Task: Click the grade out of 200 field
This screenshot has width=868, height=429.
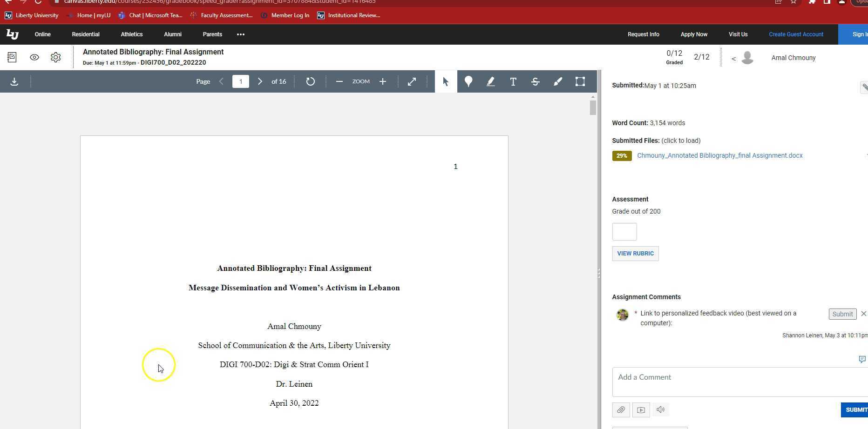Action: click(624, 232)
